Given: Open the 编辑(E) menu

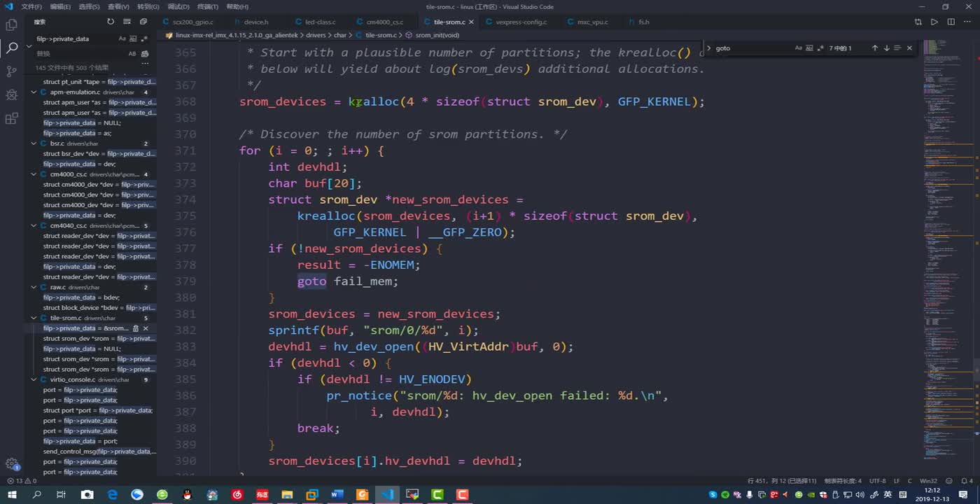Looking at the screenshot, I should (x=61, y=6).
